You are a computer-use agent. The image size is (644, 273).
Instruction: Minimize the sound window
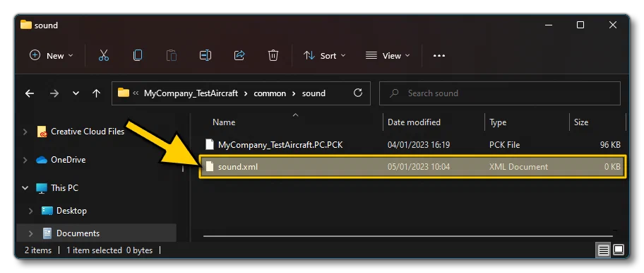point(549,25)
